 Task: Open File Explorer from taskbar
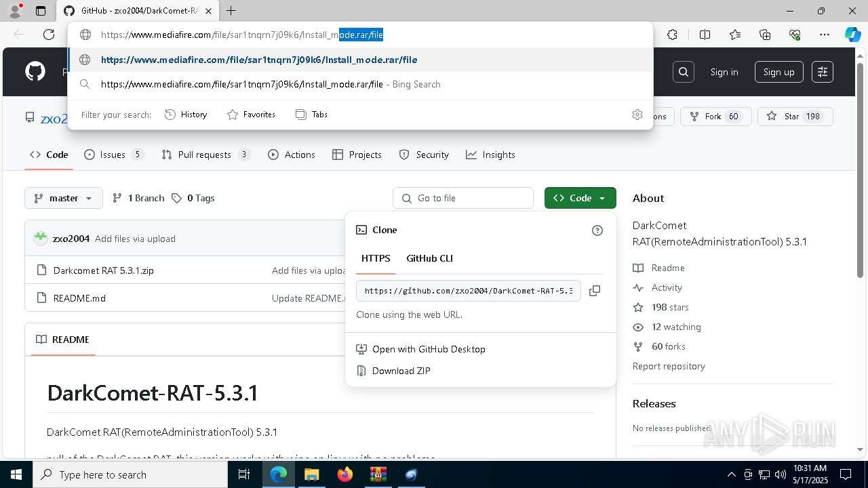(x=311, y=474)
